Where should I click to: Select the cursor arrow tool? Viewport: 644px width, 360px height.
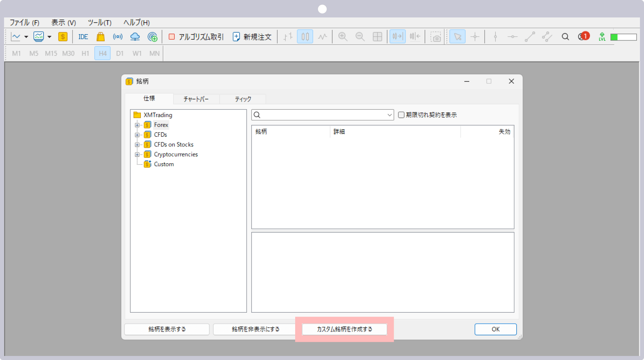click(458, 37)
